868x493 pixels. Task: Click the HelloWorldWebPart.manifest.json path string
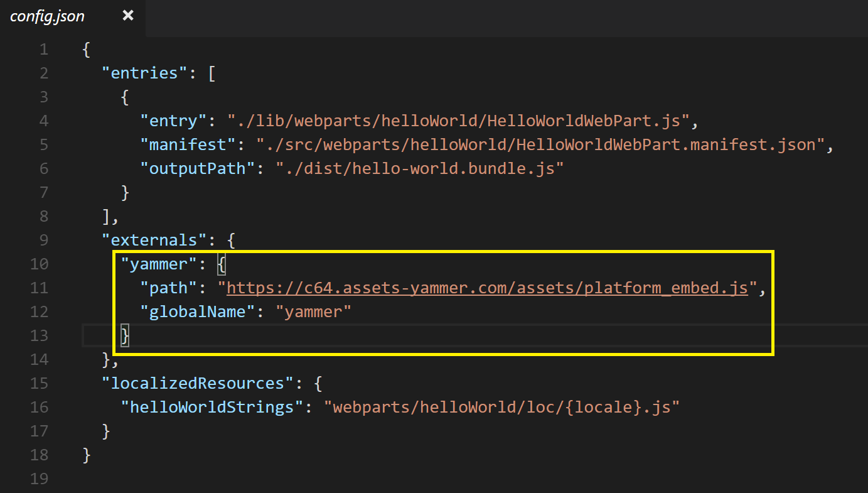pos(540,144)
